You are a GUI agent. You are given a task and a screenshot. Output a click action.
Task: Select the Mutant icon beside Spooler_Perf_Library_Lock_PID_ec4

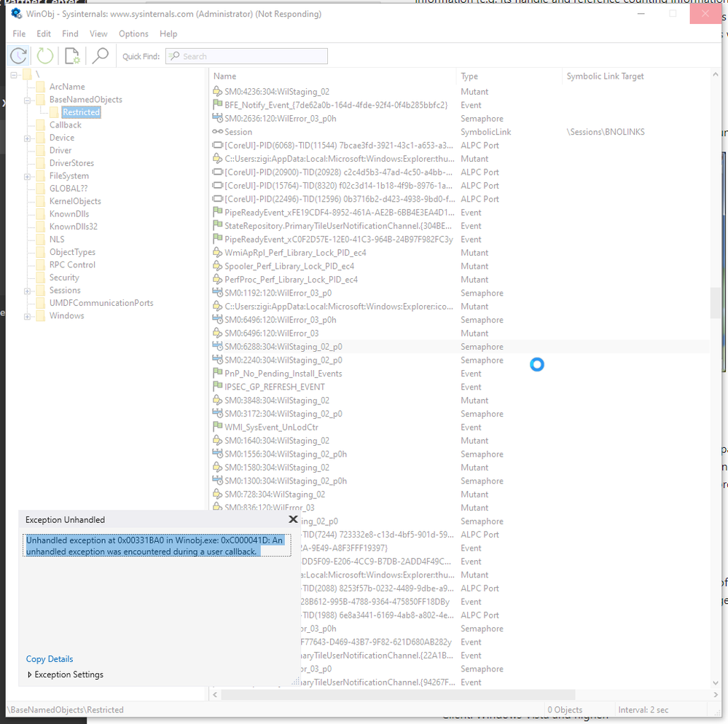pos(217,266)
